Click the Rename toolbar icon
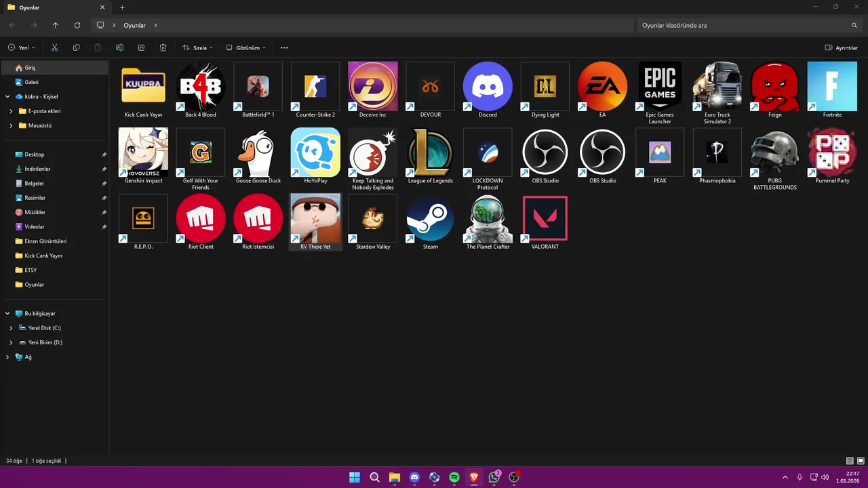This screenshot has width=868, height=488. tap(119, 47)
